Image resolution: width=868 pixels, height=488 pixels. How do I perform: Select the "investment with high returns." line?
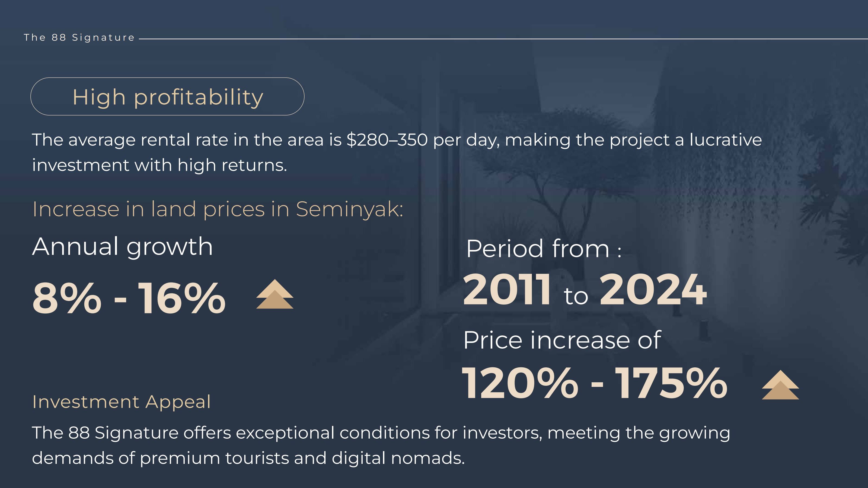(159, 165)
